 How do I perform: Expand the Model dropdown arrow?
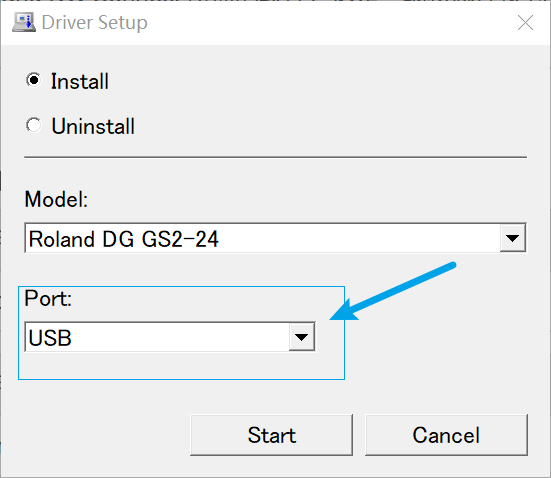[x=513, y=238]
